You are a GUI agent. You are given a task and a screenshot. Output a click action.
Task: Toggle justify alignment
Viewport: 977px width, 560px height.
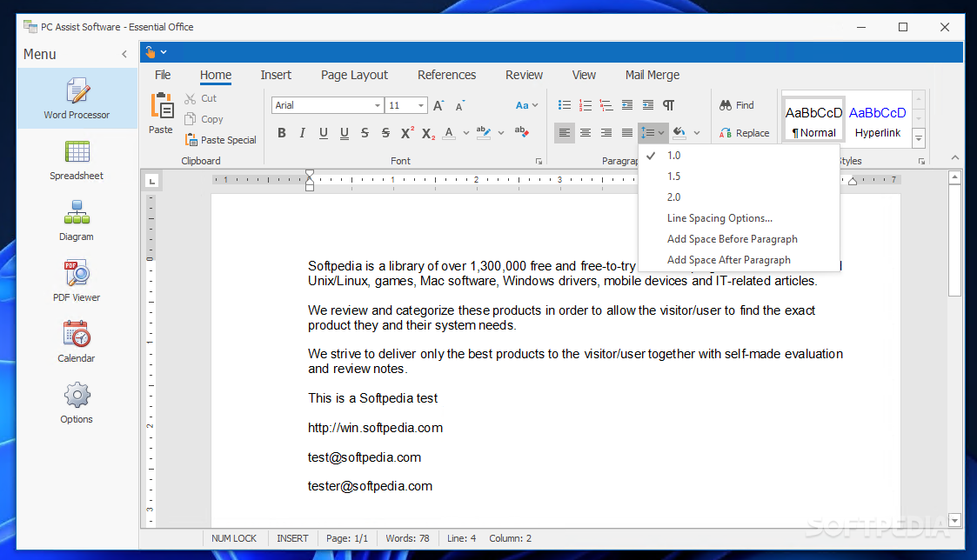point(626,133)
